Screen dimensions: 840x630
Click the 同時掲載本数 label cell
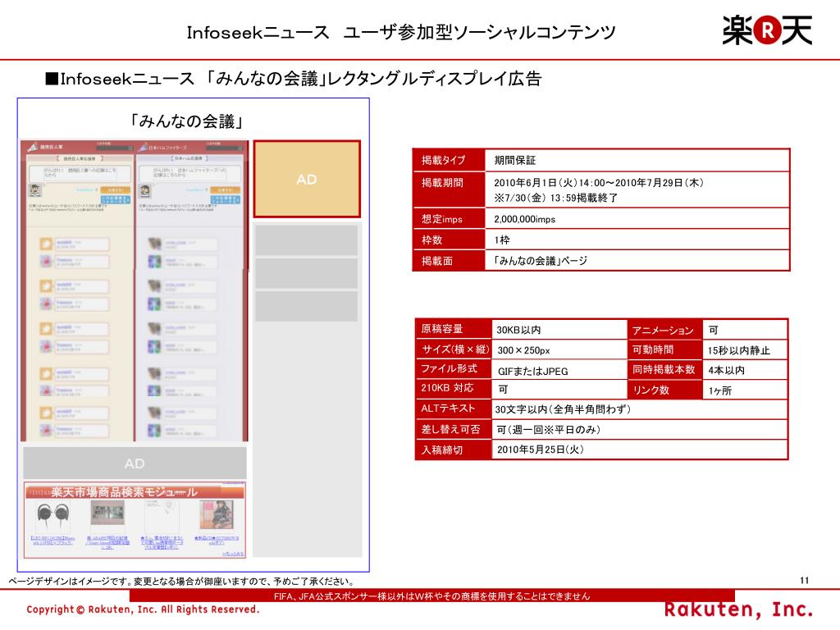(664, 370)
